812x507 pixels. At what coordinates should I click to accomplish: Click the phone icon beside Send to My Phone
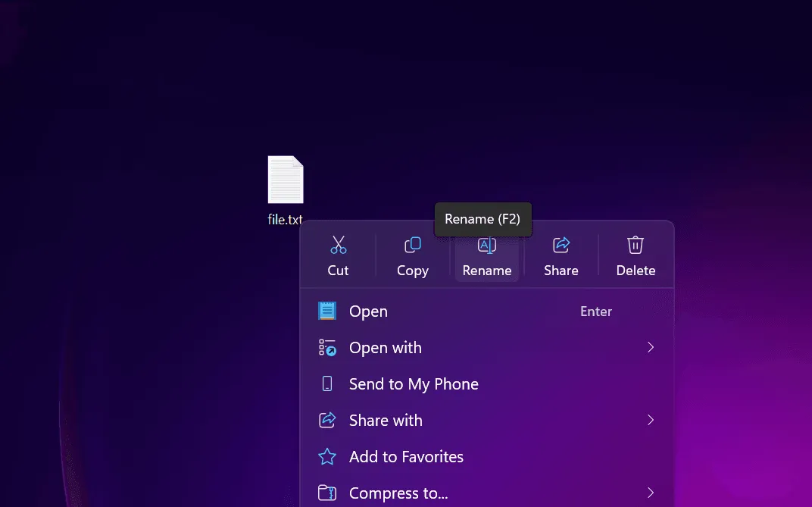click(327, 384)
